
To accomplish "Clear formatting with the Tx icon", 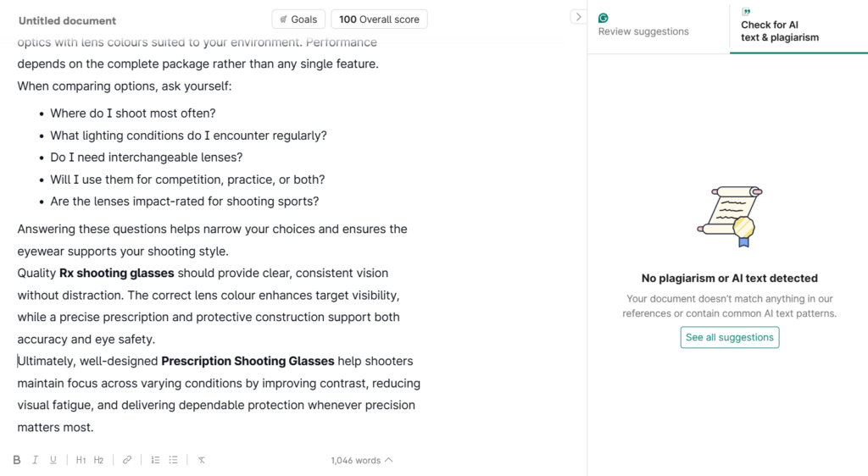I will click(x=202, y=460).
